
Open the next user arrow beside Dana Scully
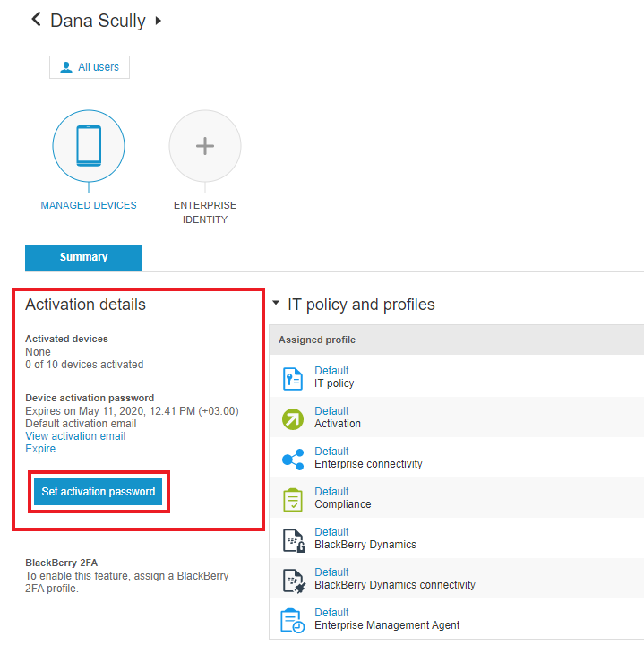click(159, 21)
